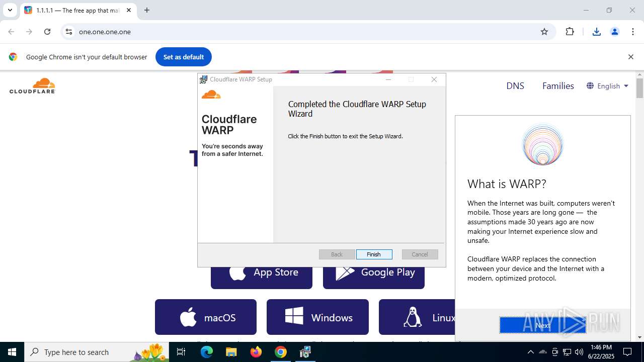Click the Cloudflare WARP Setup title icon

pos(203,79)
